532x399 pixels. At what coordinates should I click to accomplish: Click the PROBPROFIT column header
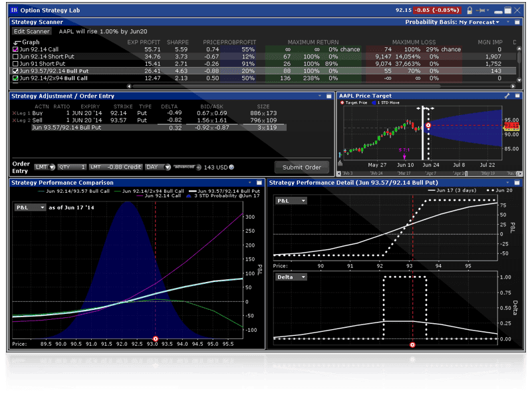(238, 42)
